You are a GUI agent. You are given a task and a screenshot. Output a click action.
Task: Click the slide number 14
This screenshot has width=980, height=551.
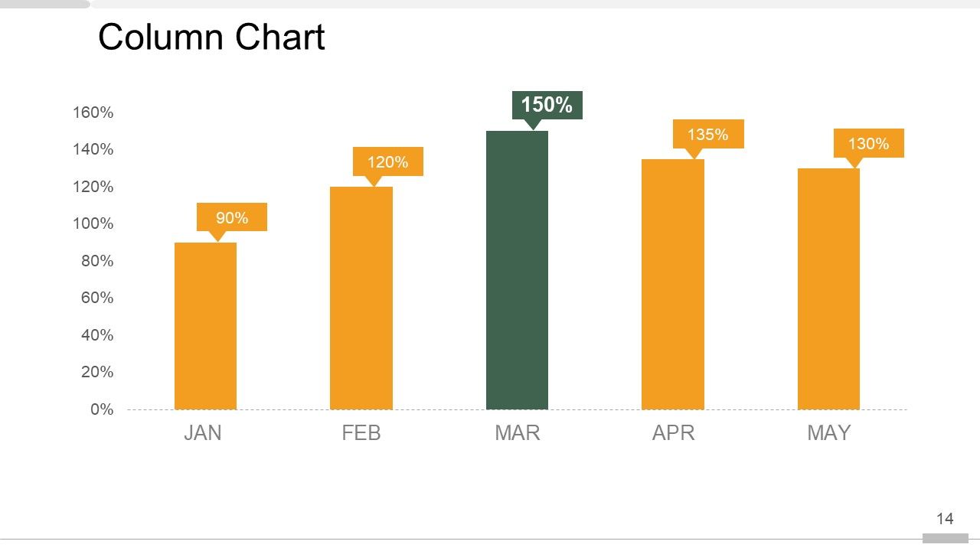945,519
